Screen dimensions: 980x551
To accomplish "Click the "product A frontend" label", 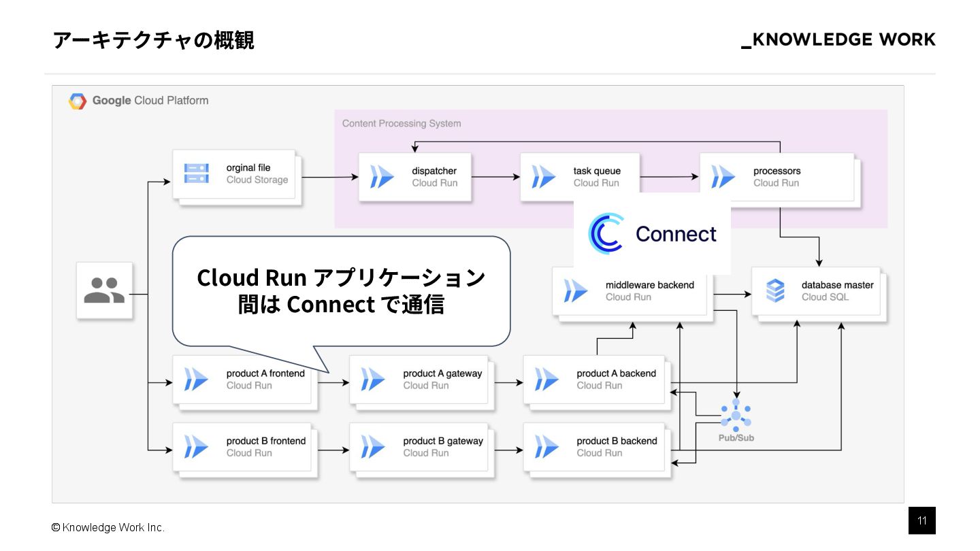I will coord(265,373).
